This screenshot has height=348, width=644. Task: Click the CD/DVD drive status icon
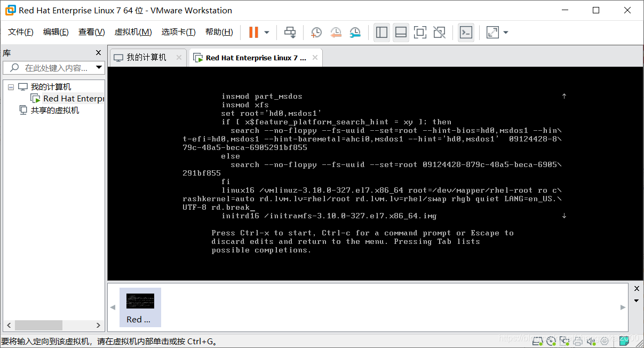point(551,340)
